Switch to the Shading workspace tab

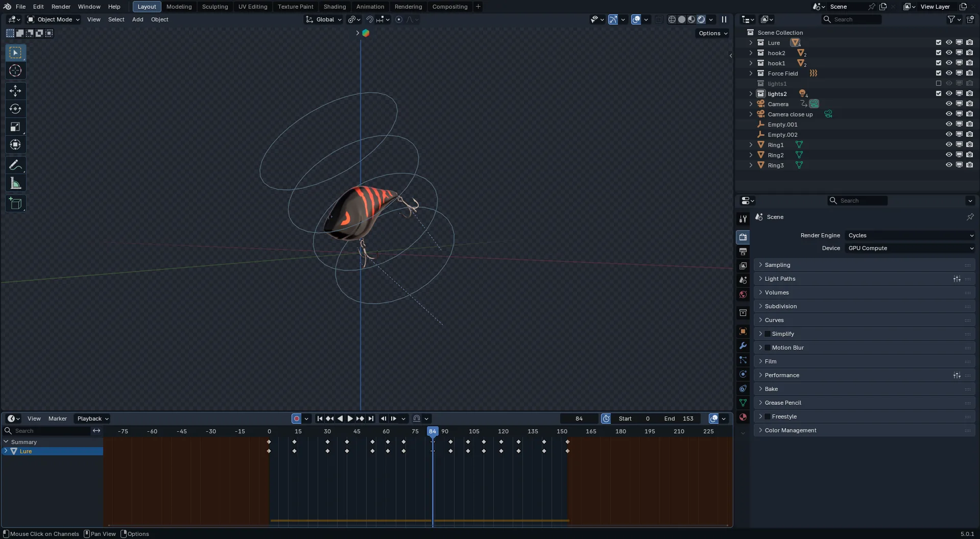tap(334, 7)
